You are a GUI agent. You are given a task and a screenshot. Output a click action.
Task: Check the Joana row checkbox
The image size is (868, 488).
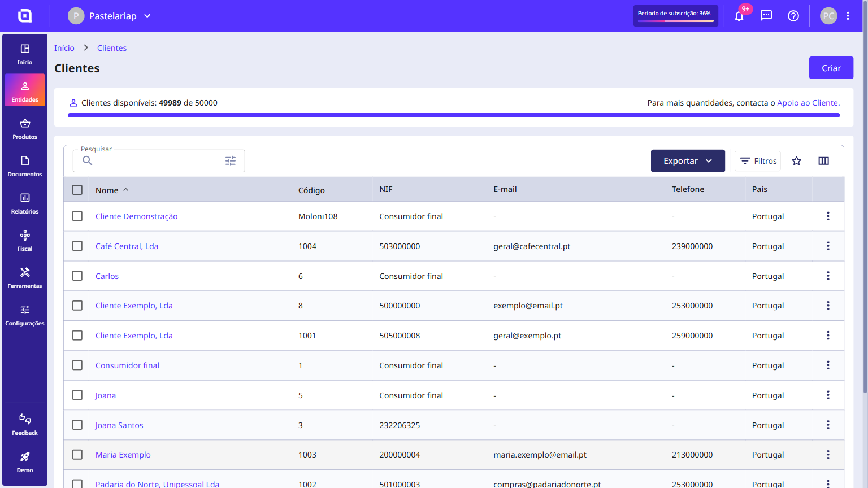point(77,395)
